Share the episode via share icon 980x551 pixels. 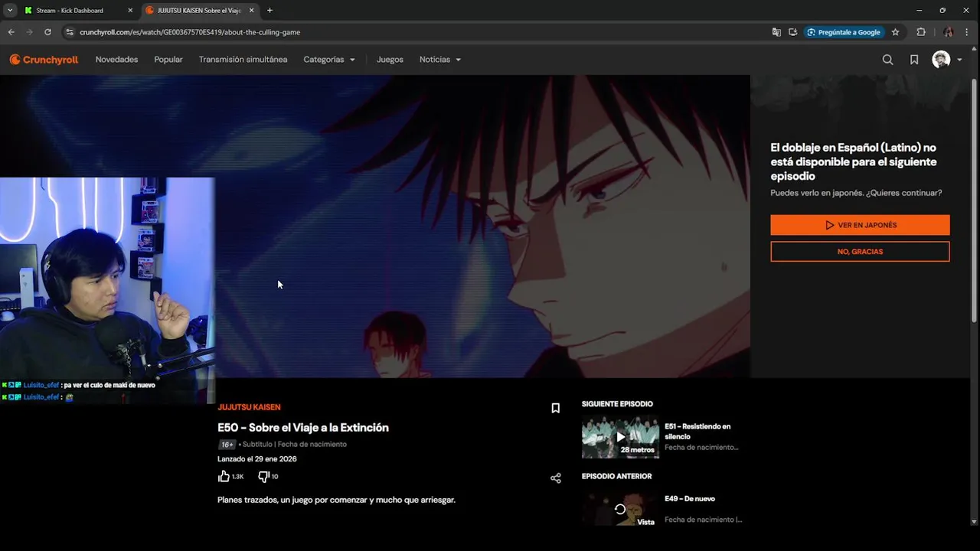coord(556,478)
